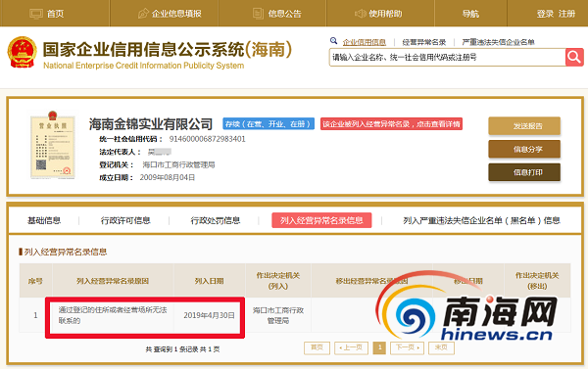The width and height of the screenshot is (588, 369).
Task: Select page 1 in pagination
Action: coord(379,347)
